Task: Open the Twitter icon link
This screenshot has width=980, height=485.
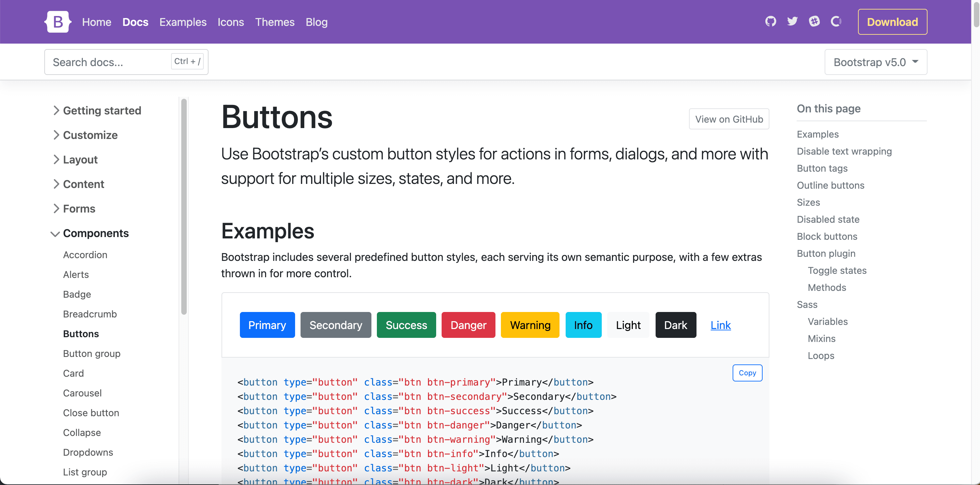Action: (x=793, y=21)
